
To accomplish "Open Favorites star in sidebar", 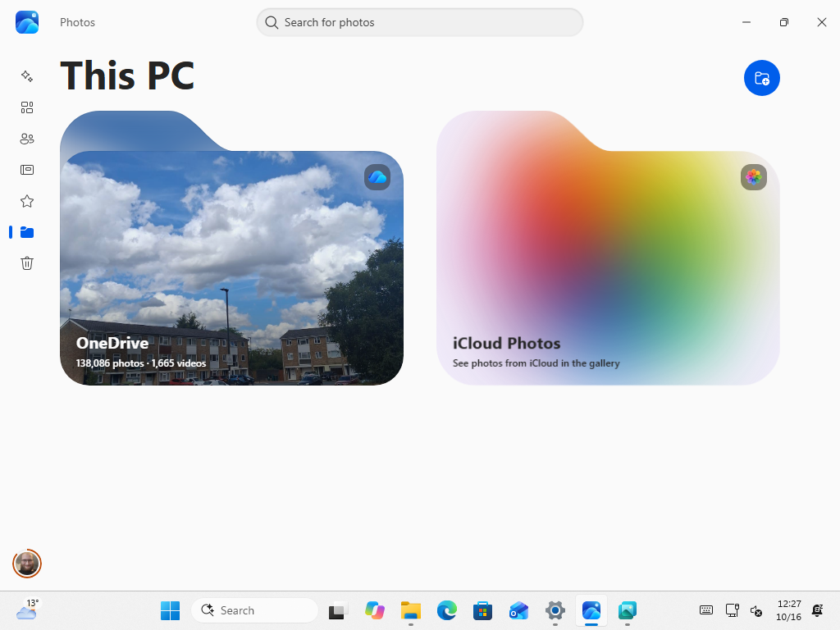I will coord(27,202).
